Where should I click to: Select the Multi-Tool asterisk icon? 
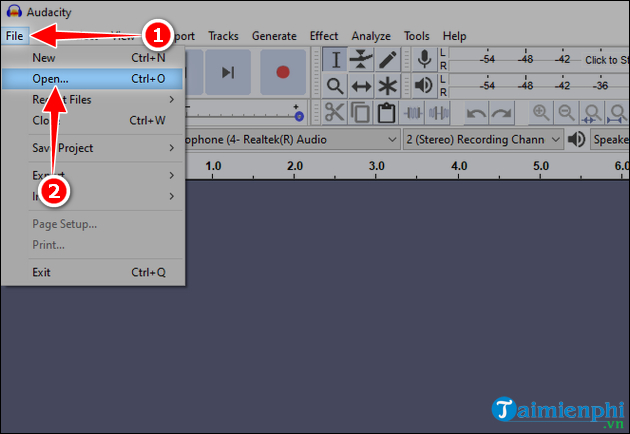pyautogui.click(x=388, y=86)
